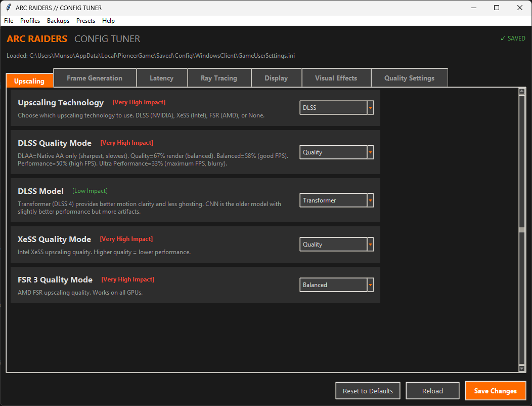Click the scrollbar down arrow
Viewport: 532px width, 406px height.
(522, 368)
